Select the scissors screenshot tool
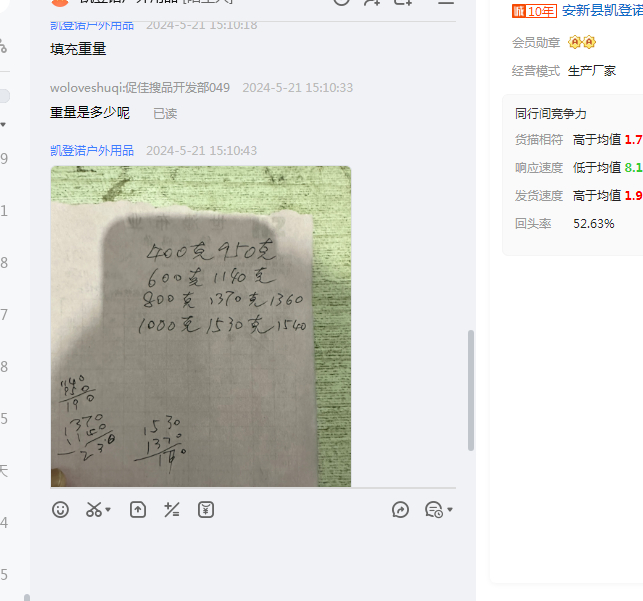This screenshot has width=643, height=601. point(94,510)
